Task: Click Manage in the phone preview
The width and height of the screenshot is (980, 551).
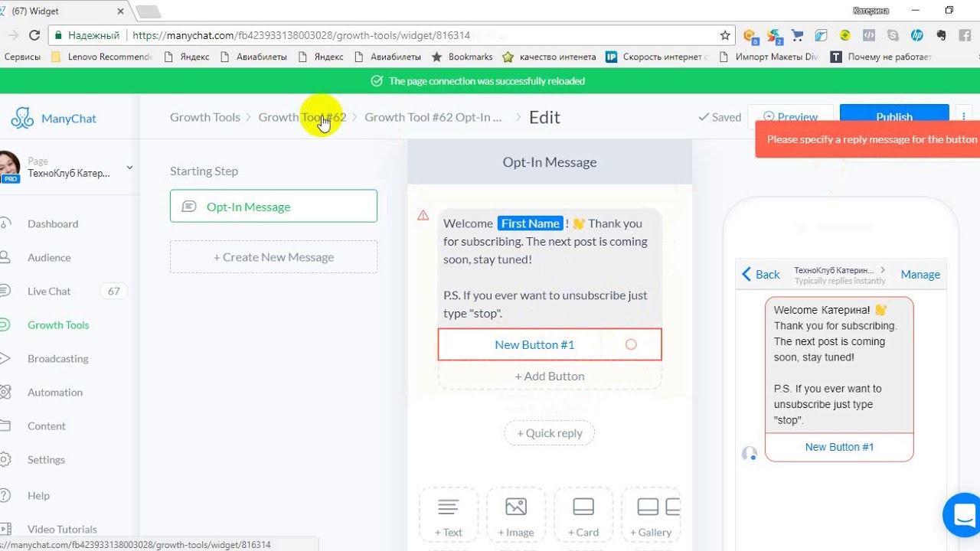Action: tap(920, 275)
